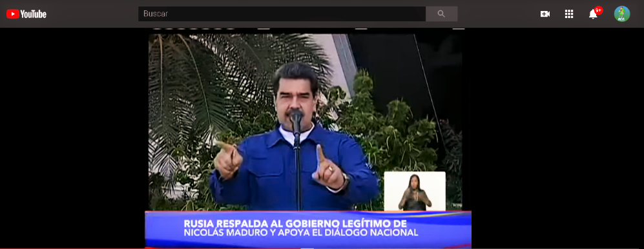The height and width of the screenshot is (249, 644).
Task: Click the magnifying glass search button
Action: pos(442,14)
